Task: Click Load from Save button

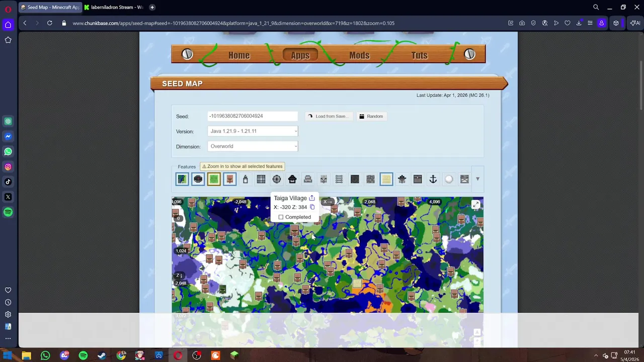Action: tap(329, 116)
